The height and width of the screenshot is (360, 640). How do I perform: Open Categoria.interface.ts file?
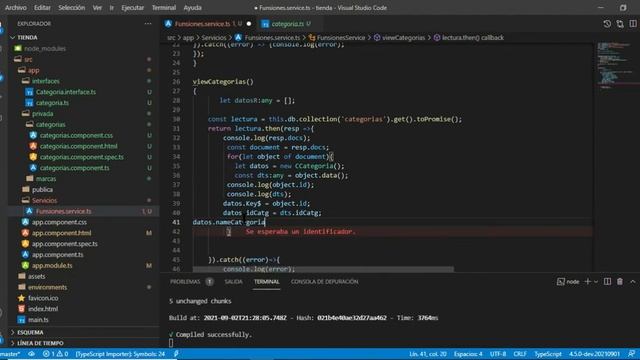coord(66,92)
